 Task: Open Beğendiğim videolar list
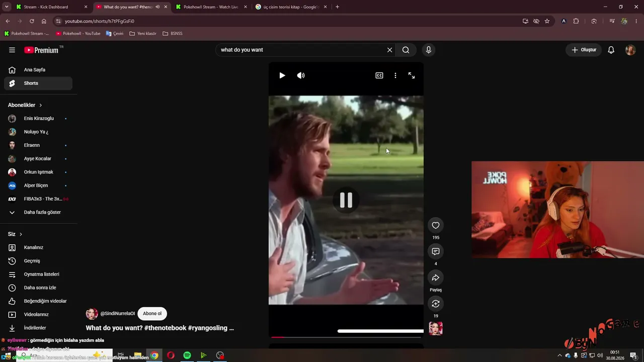click(x=38, y=301)
